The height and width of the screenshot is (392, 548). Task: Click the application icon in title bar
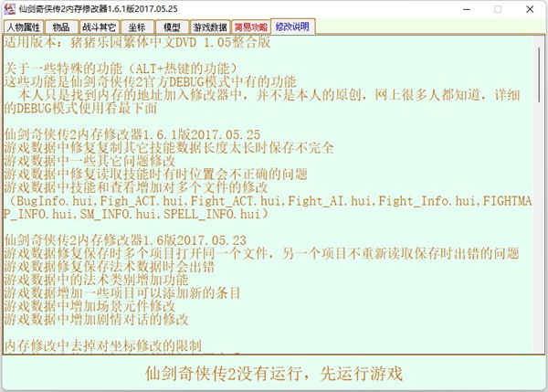tap(9, 9)
